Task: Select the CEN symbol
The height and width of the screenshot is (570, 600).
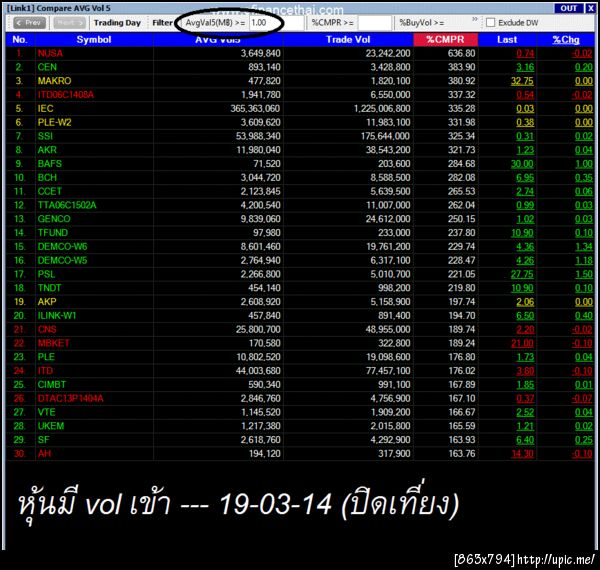Action: pyautogui.click(x=47, y=67)
